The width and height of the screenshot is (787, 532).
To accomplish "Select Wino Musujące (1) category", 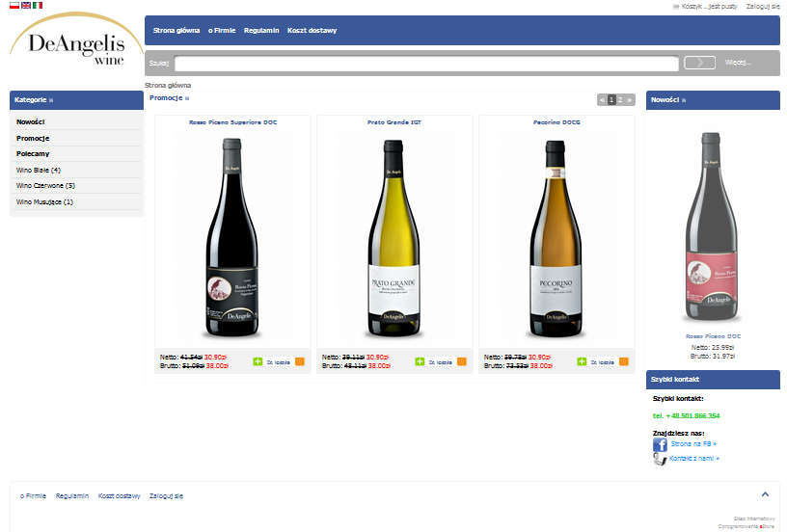I will (44, 202).
